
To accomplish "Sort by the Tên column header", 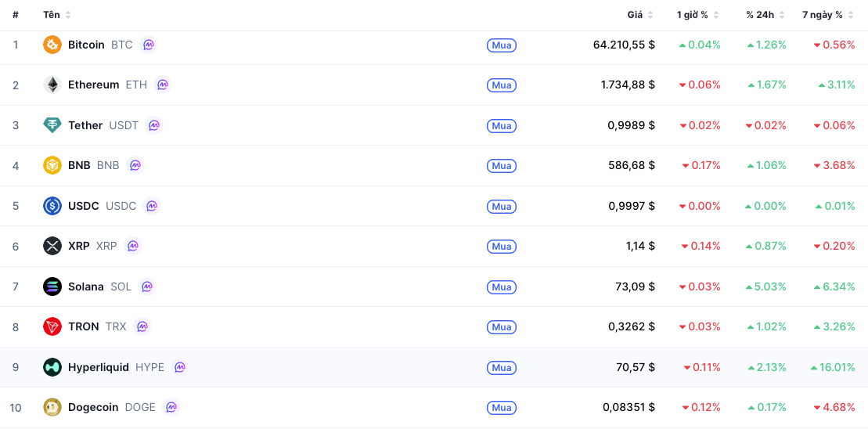I will [57, 15].
